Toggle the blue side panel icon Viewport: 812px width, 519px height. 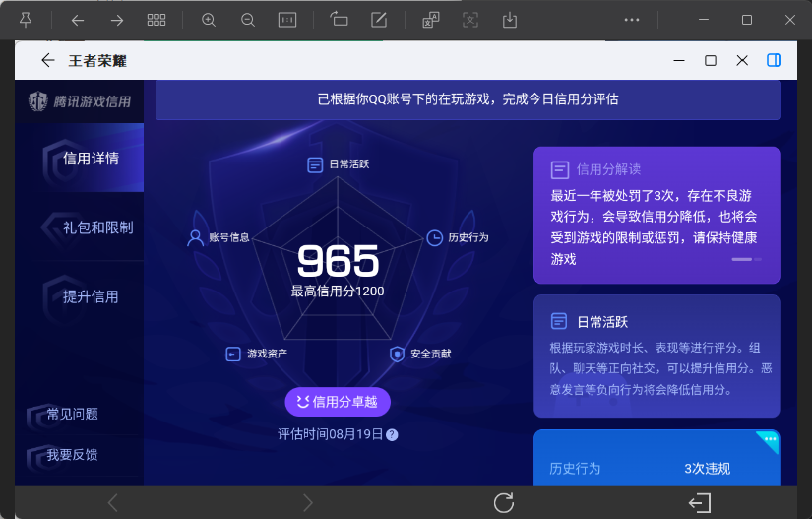pyautogui.click(x=774, y=60)
